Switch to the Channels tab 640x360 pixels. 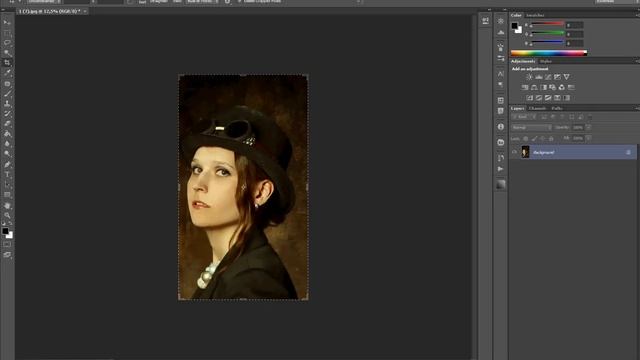tap(538, 109)
